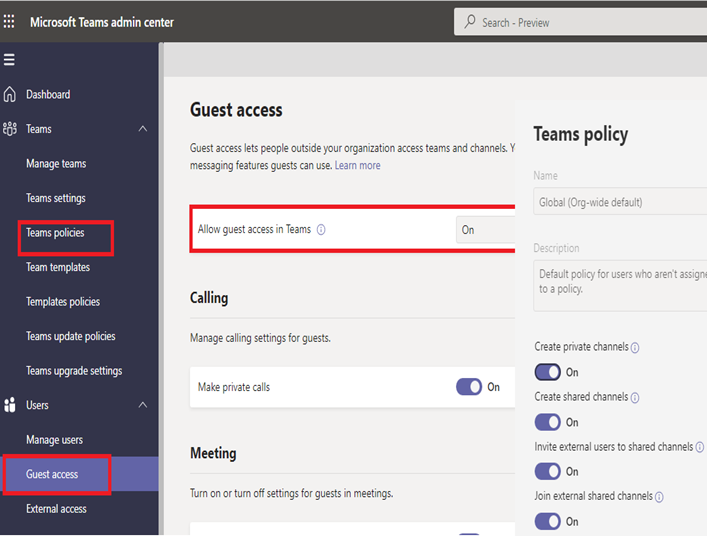Click info icon beside Allow guest access in Teams
This screenshot has height=537, width=708.
pos(321,230)
